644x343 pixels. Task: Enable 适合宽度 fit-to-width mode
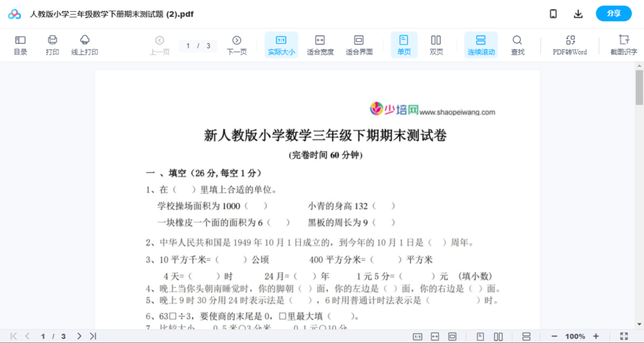pyautogui.click(x=320, y=45)
